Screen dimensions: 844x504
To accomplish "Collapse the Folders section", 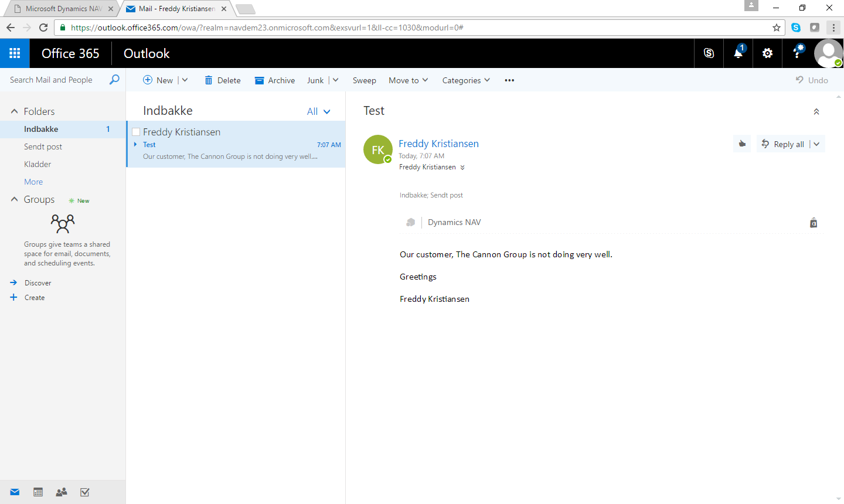I will click(15, 111).
